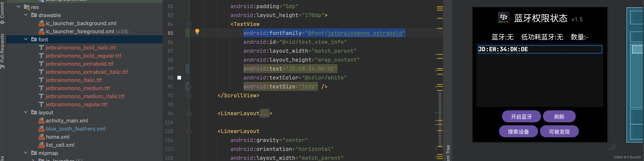Expand the folded LinearLayout at line 94
This screenshot has height=161, width=644.
(x=189, y=113)
